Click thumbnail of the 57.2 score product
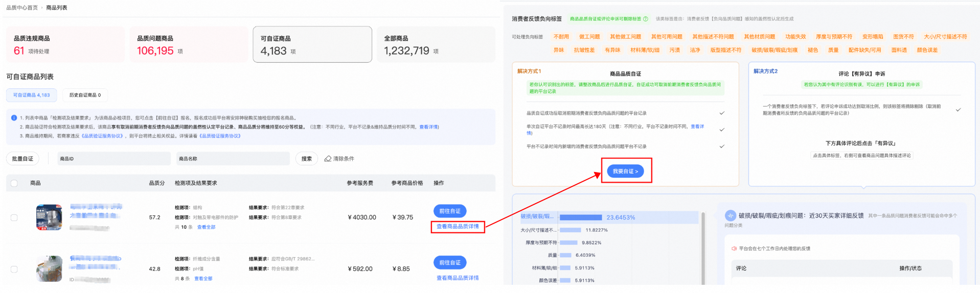 pos(49,217)
